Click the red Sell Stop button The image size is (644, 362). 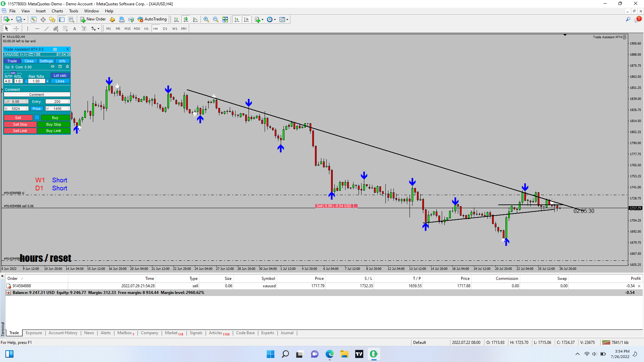click(x=20, y=124)
